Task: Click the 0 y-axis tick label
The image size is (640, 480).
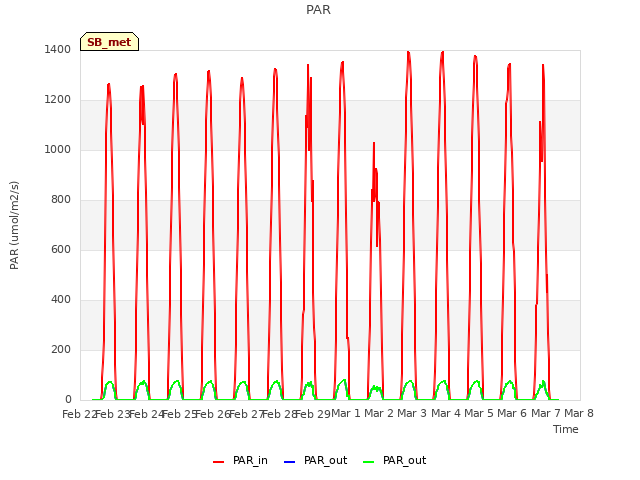Action: pos(68,399)
